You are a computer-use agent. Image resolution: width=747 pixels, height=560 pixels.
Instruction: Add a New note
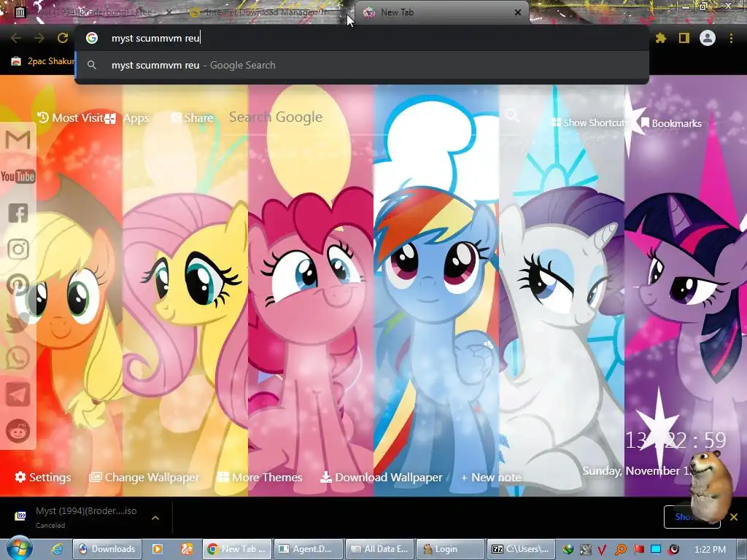[491, 477]
